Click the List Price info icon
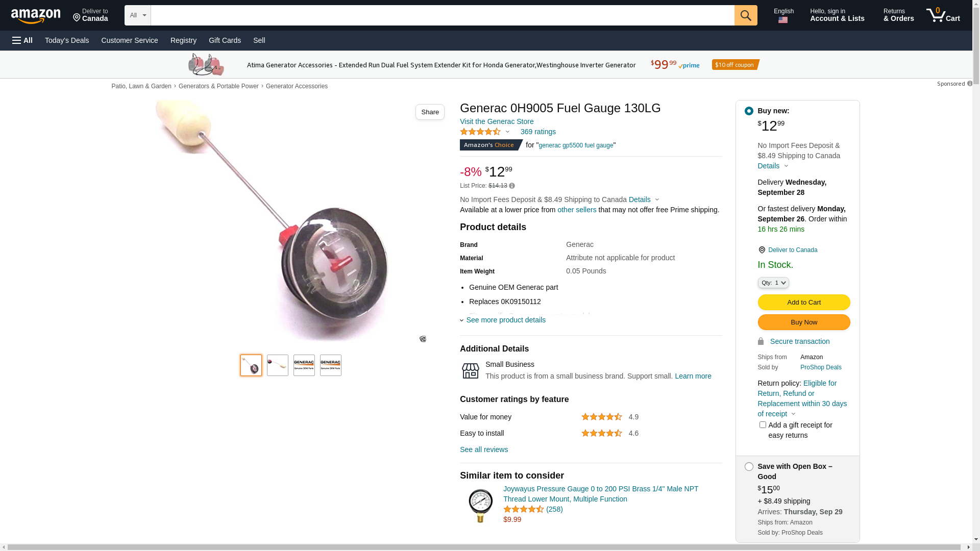The image size is (980, 551). (x=512, y=186)
